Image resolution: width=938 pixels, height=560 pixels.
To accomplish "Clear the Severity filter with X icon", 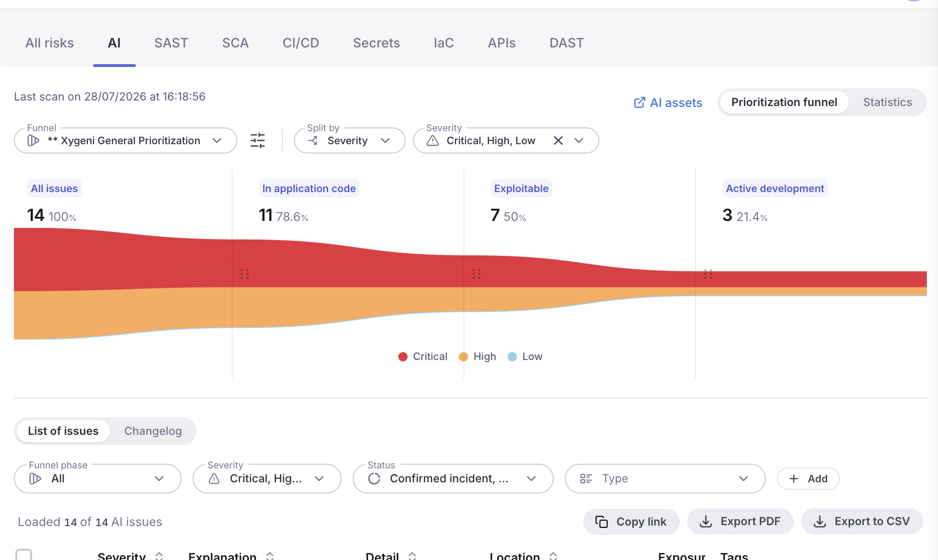I will [558, 140].
